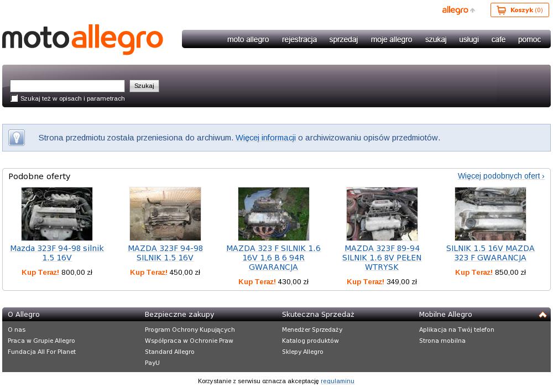This screenshot has height=392, width=553.
Task: Enable 'Szukaj też w opisach i parametrach' checkbox
Action: pos(14,98)
